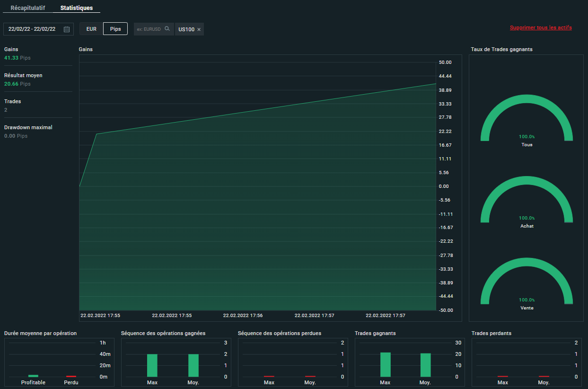Select the Statistiques tab
The height and width of the screenshot is (389, 588).
(x=77, y=8)
